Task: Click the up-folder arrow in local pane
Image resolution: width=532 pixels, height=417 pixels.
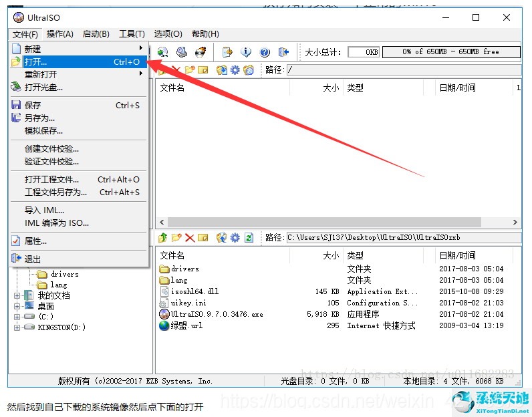Action: pos(162,237)
